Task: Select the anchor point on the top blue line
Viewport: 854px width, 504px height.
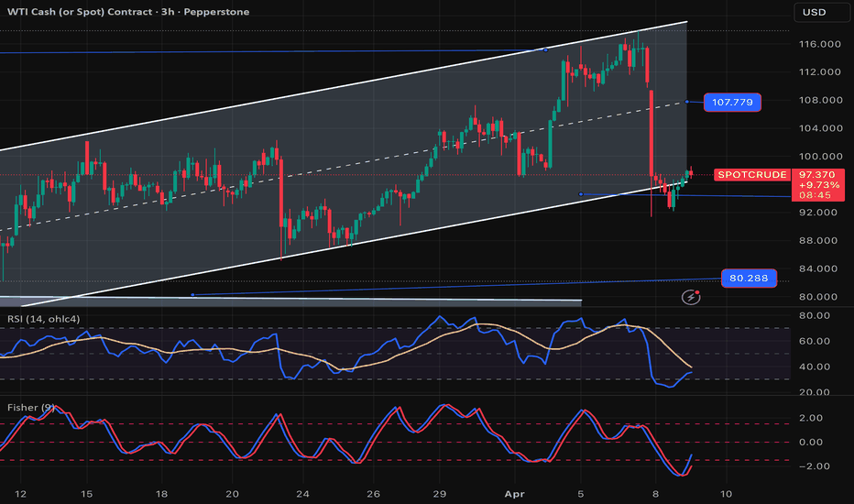Action: point(546,49)
